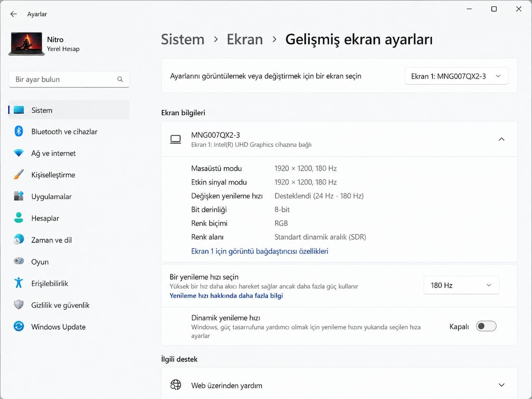The height and width of the screenshot is (399, 532).
Task: Open the Oyun settings page
Action: [x=39, y=262]
